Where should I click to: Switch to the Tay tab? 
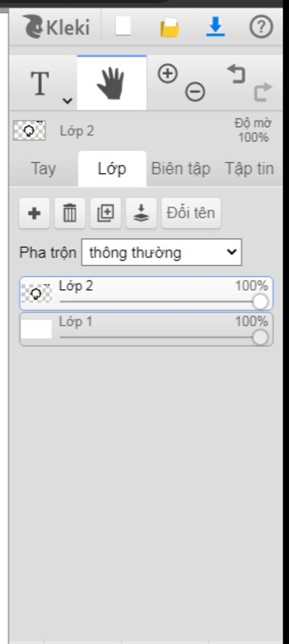pos(43,169)
